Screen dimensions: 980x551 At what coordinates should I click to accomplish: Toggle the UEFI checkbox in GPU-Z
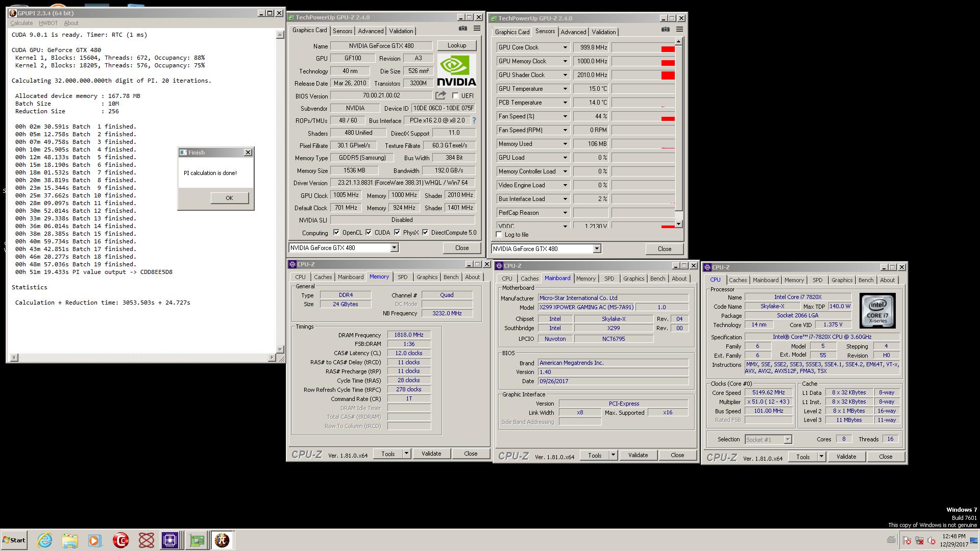point(455,95)
